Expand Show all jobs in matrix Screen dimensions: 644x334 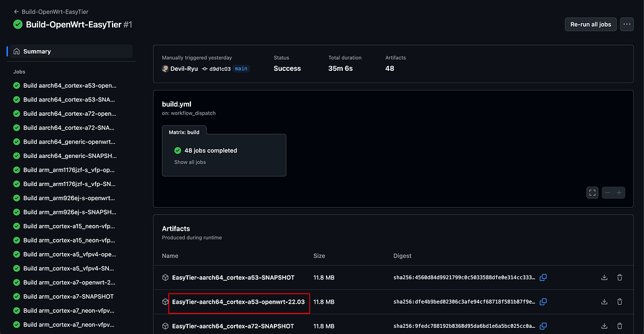pos(190,162)
